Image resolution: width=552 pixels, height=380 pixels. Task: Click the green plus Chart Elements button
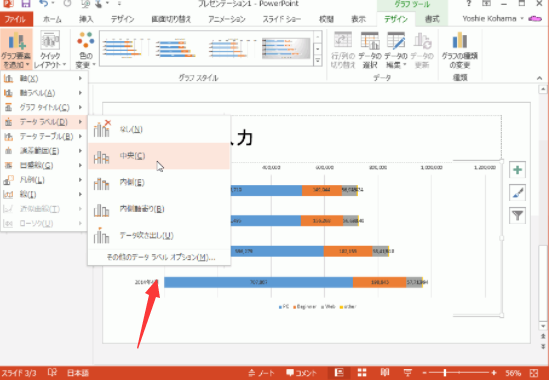point(517,170)
